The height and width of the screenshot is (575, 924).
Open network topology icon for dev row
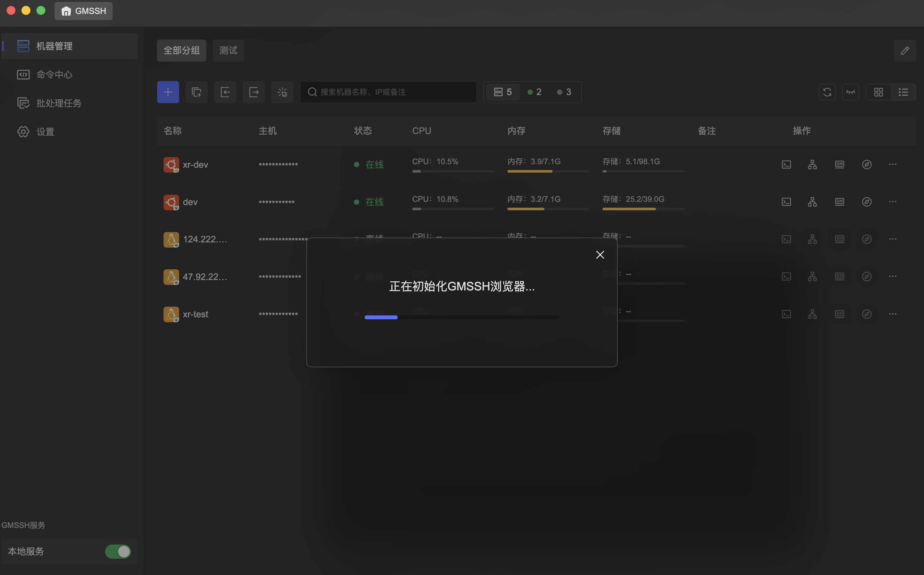pos(812,202)
